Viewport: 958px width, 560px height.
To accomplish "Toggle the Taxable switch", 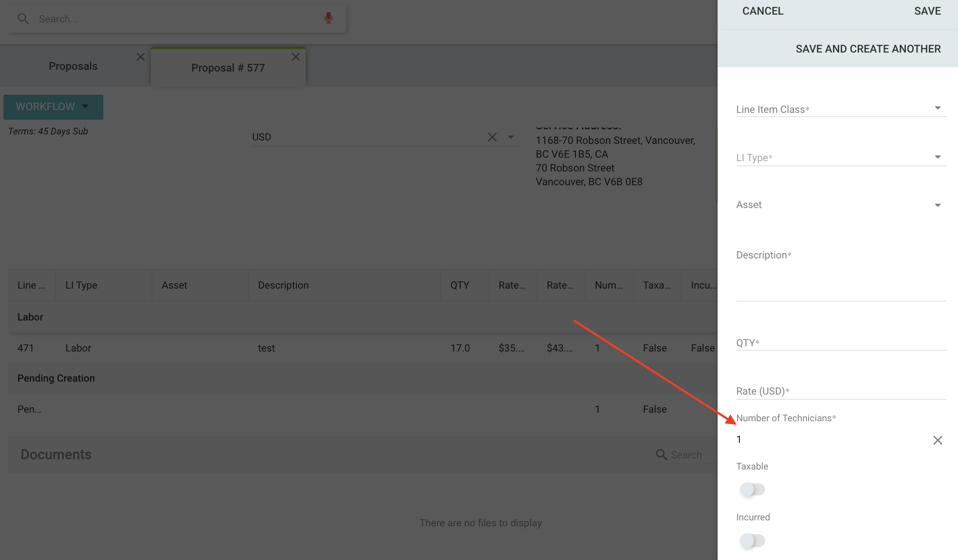I will coord(752,489).
